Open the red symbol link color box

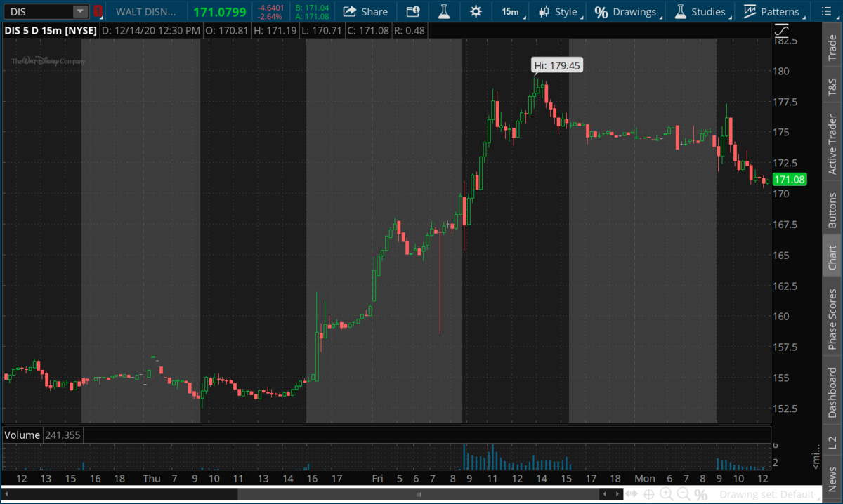[x=98, y=11]
